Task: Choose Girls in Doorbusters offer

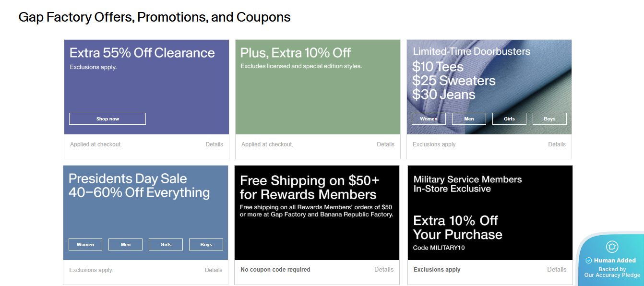Action: [x=509, y=119]
